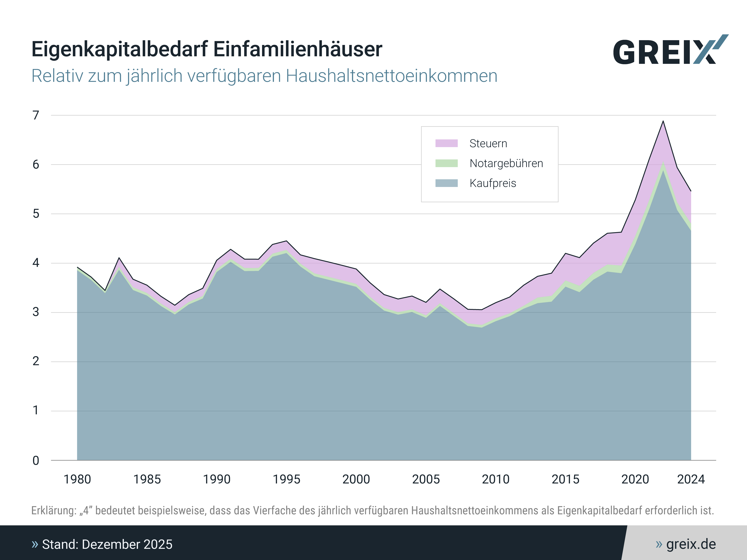Click the Stand: Dezember 2025 text
Viewport: 747px width, 560px height.
coord(107,544)
